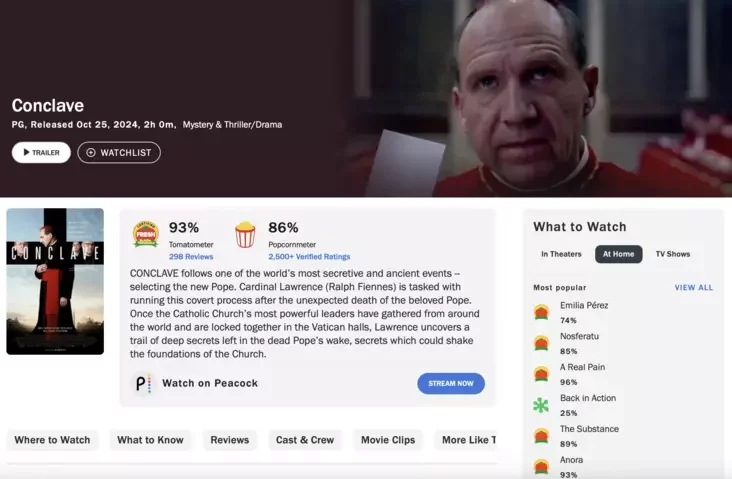Switch to TV Shows tab
Screen dimensions: 732x479
click(x=673, y=254)
